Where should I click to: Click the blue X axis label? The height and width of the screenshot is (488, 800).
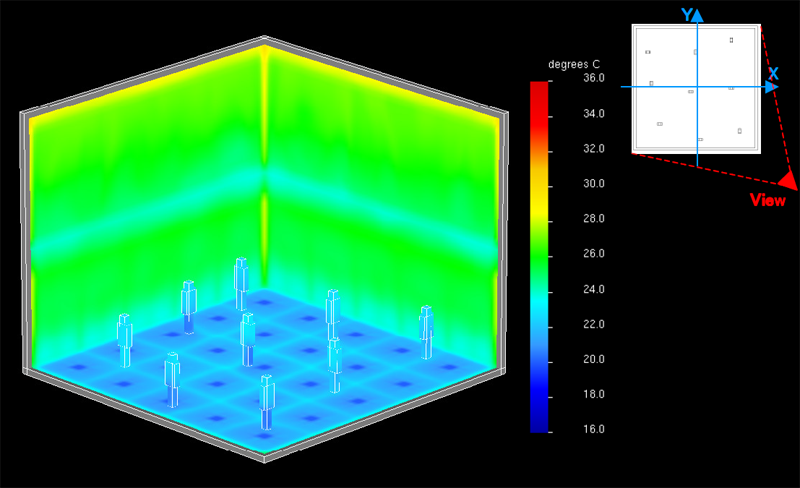pyautogui.click(x=773, y=74)
